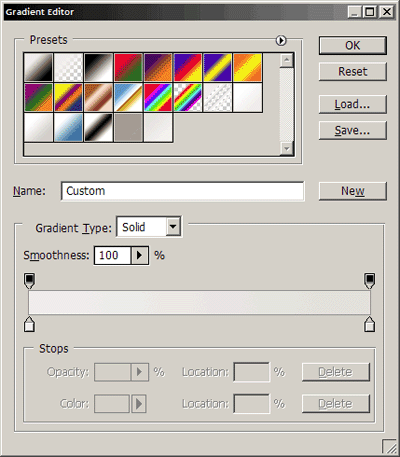Select the gray-to-black Foreground to Background preset
The height and width of the screenshot is (457, 400).
tap(38, 67)
